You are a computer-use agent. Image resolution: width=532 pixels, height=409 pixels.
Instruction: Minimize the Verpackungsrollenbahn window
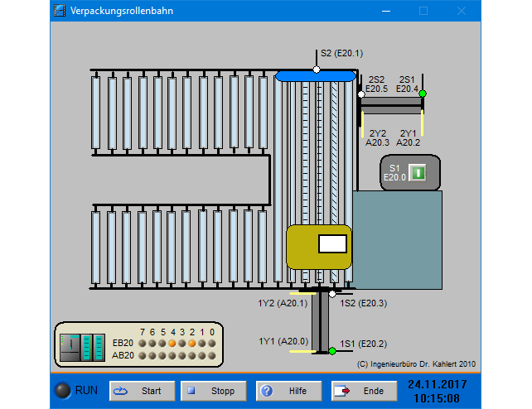pyautogui.click(x=386, y=11)
